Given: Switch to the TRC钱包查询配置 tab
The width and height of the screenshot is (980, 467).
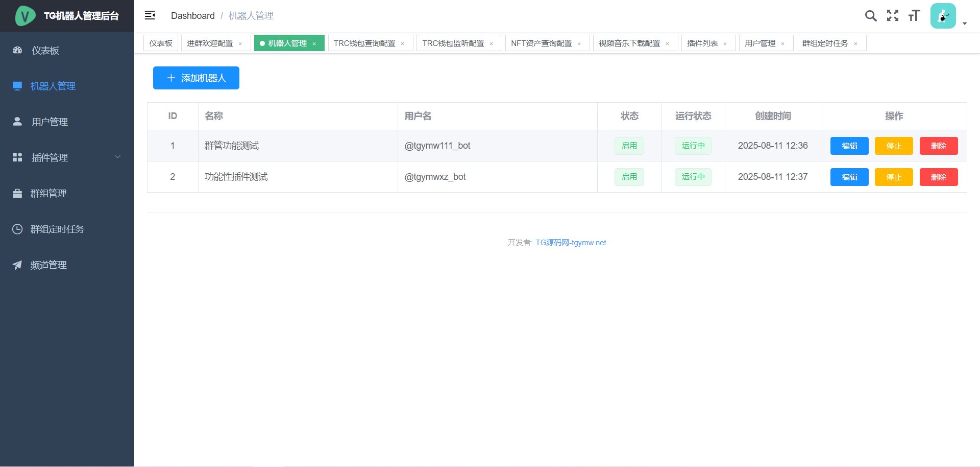Looking at the screenshot, I should coord(364,43).
